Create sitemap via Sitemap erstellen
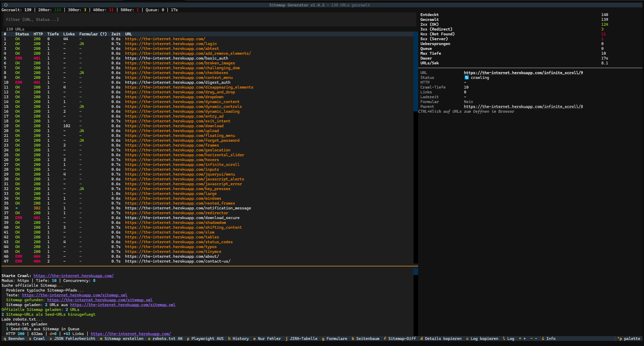 (122, 339)
